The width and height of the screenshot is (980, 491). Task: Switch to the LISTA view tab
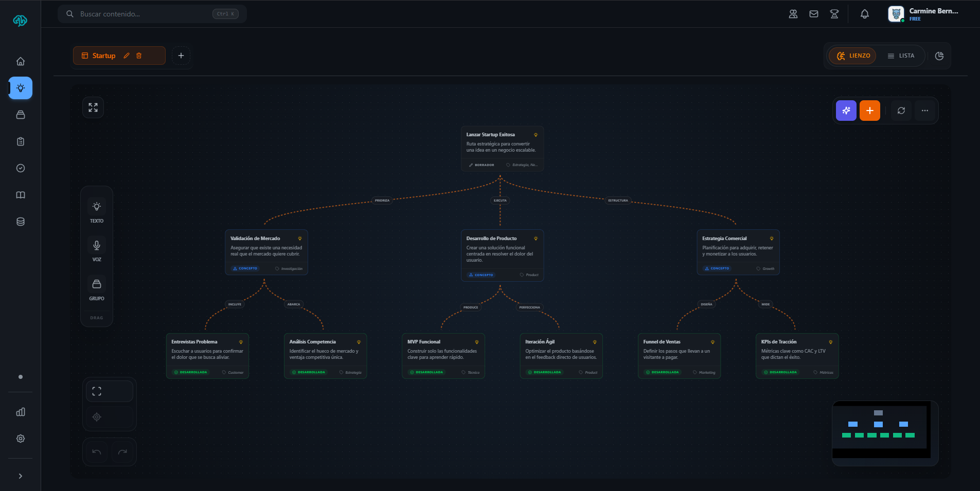901,56
